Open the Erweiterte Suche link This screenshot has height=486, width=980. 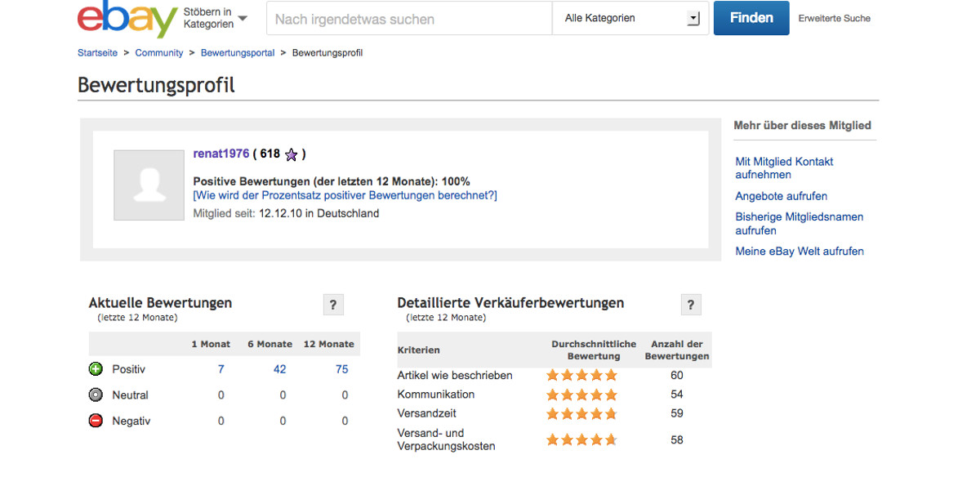coord(834,18)
